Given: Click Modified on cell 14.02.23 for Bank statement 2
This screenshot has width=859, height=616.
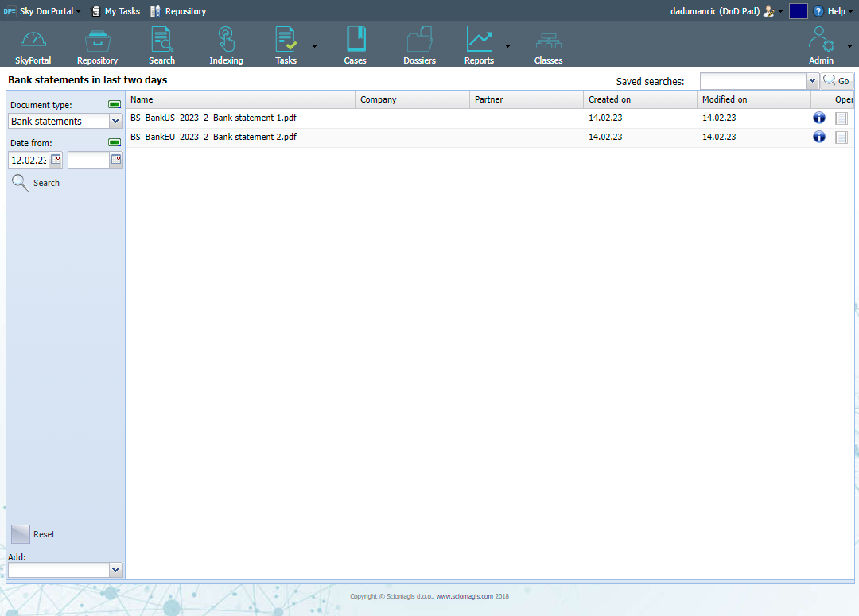Looking at the screenshot, I should (x=719, y=137).
